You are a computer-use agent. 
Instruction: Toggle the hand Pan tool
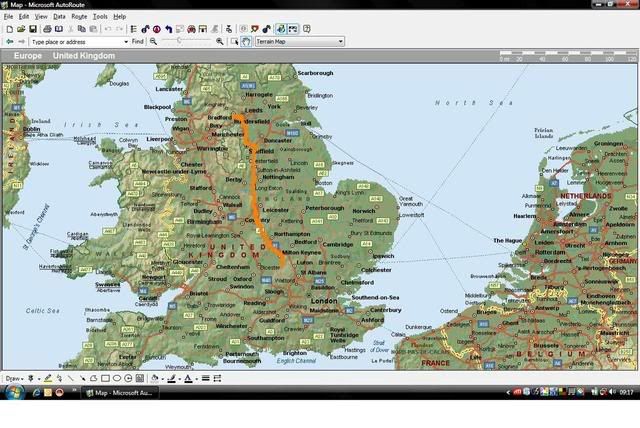[x=246, y=41]
